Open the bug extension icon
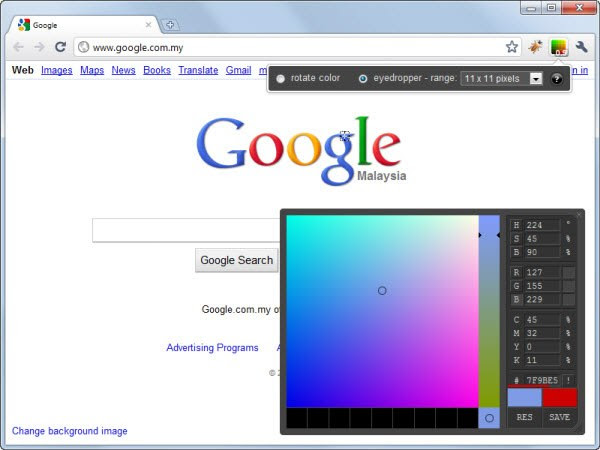 535,47
